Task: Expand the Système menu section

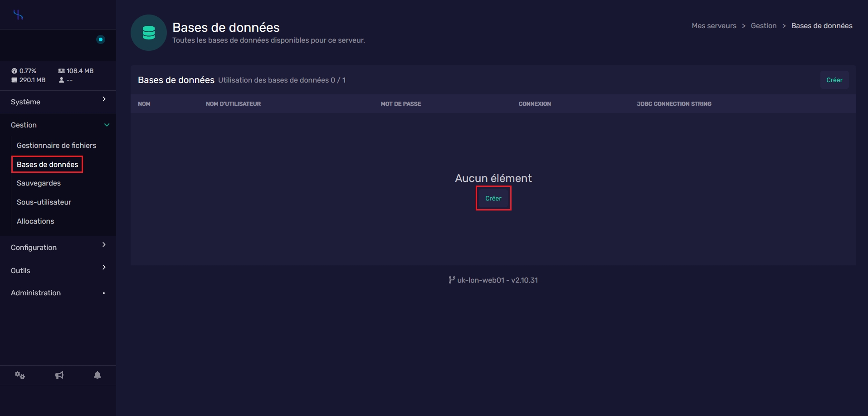Action: click(x=58, y=102)
